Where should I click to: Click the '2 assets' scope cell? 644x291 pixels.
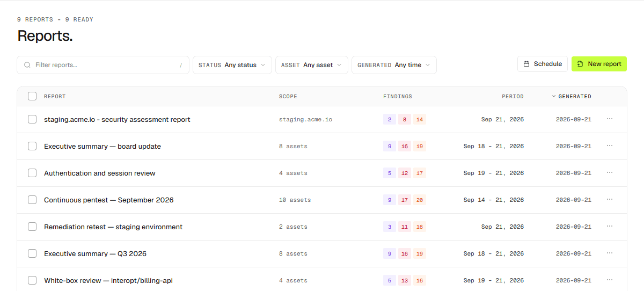293,227
